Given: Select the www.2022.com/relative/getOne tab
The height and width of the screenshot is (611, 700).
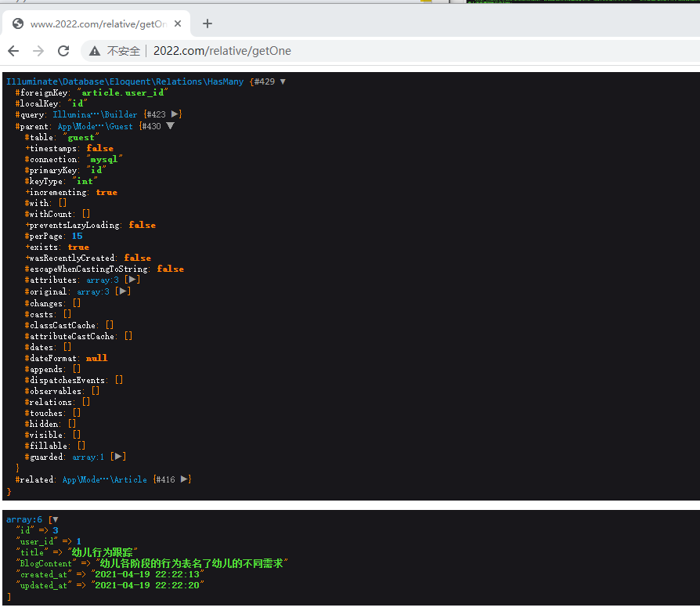Looking at the screenshot, I should click(x=96, y=23).
